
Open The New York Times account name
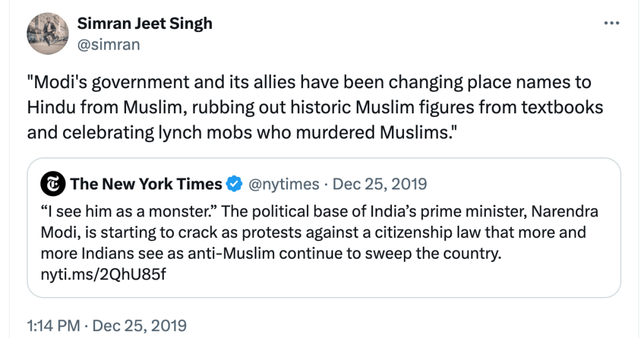[146, 184]
